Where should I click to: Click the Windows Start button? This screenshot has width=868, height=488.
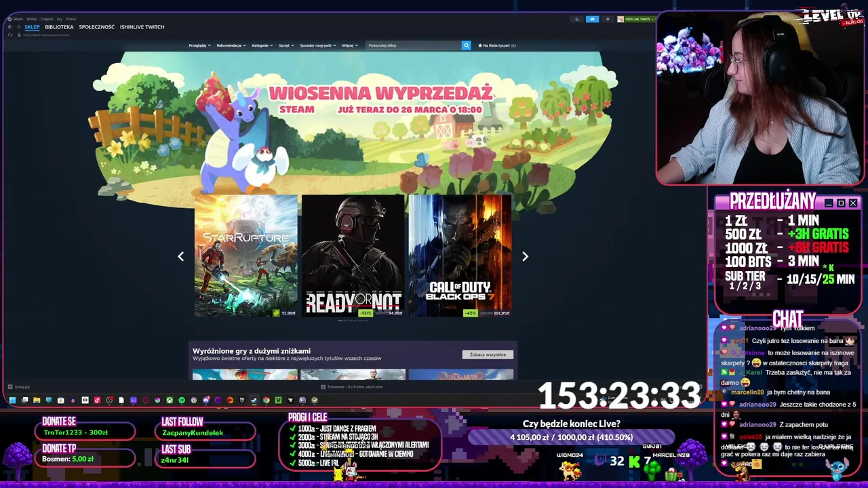pyautogui.click(x=12, y=400)
